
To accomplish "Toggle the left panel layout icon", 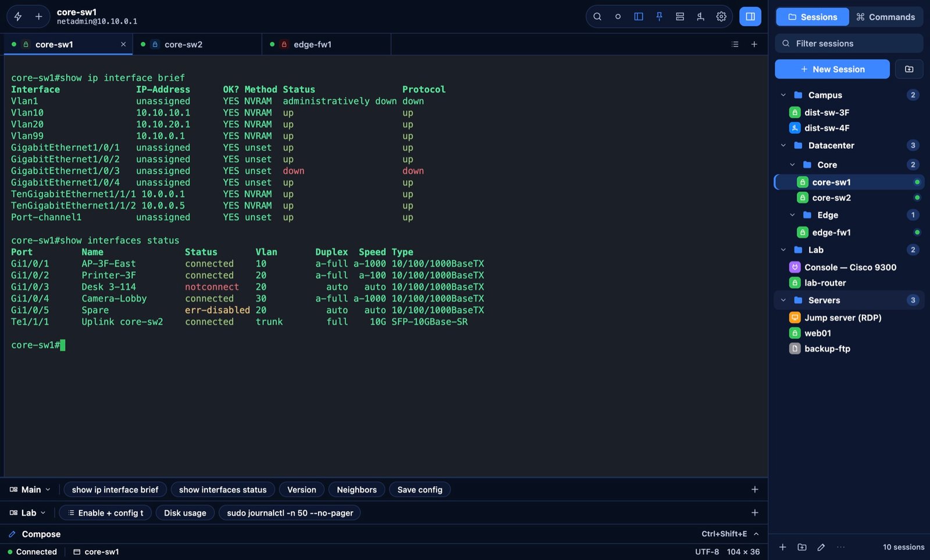I will point(639,17).
